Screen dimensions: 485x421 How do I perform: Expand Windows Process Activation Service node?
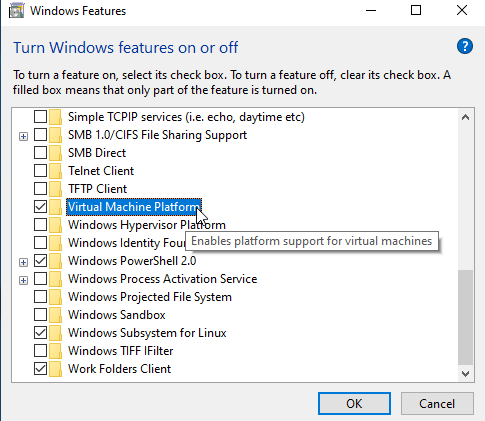(23, 280)
